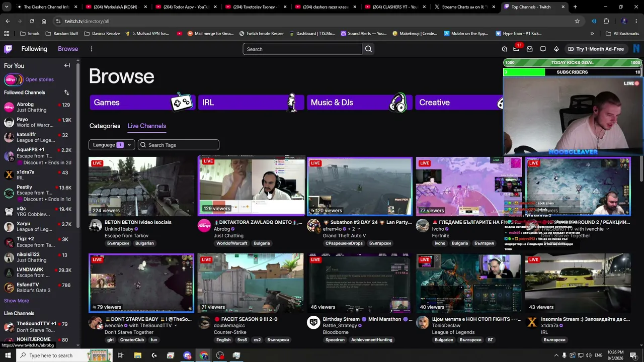
Task: Open the three-dot More menu beside Browse
Action: pos(91,49)
